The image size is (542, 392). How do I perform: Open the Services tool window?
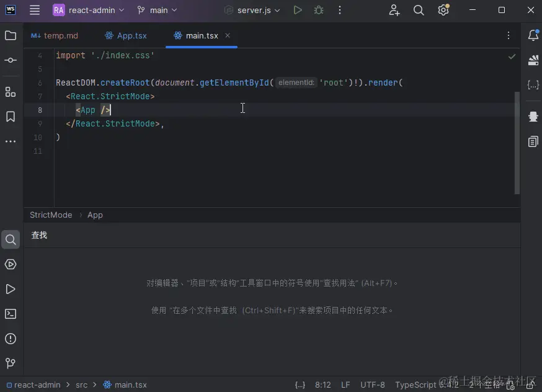pyautogui.click(x=11, y=264)
